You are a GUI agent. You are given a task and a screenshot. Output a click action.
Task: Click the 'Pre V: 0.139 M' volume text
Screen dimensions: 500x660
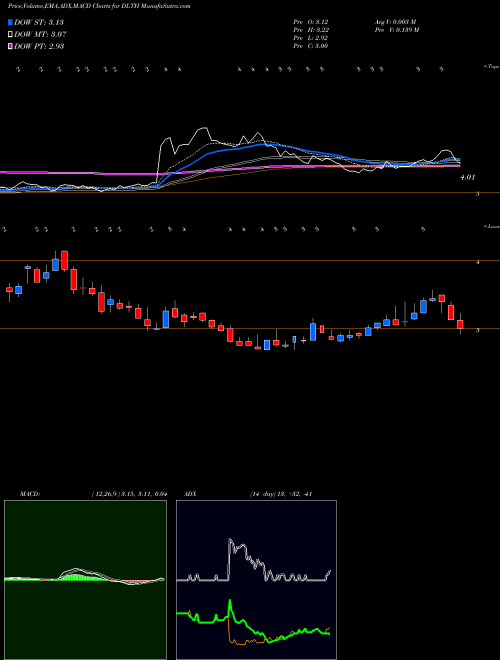[396, 30]
